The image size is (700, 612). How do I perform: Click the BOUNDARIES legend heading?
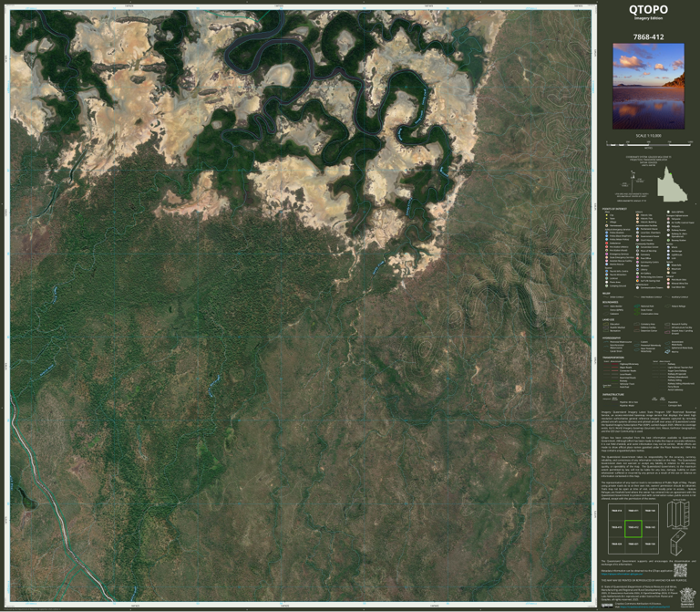coord(611,302)
